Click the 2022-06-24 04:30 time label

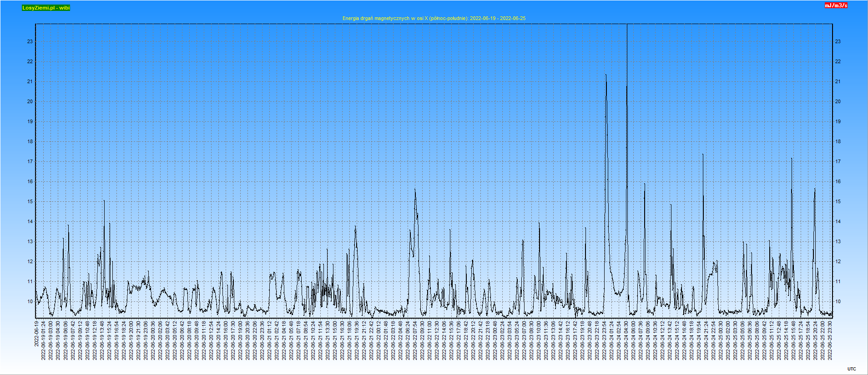[x=626, y=340]
